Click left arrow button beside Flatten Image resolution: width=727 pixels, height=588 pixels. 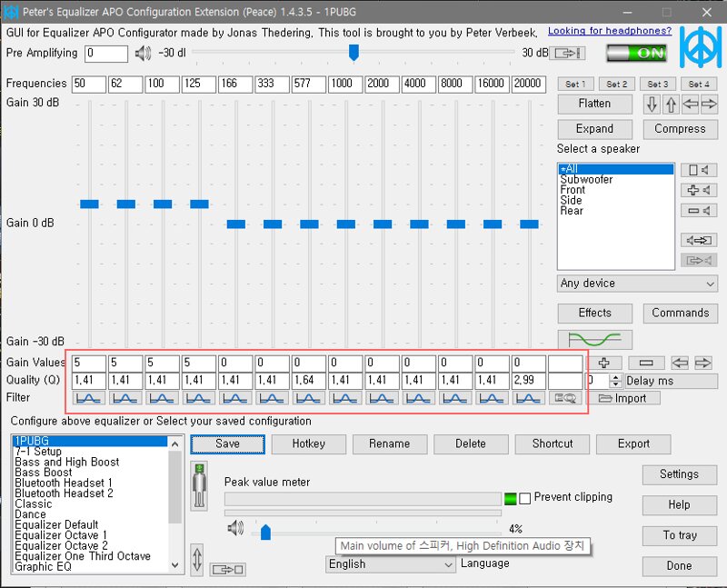tap(690, 104)
